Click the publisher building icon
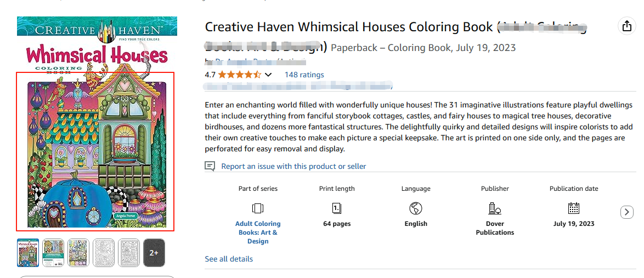This screenshot has height=278, width=644. [495, 208]
